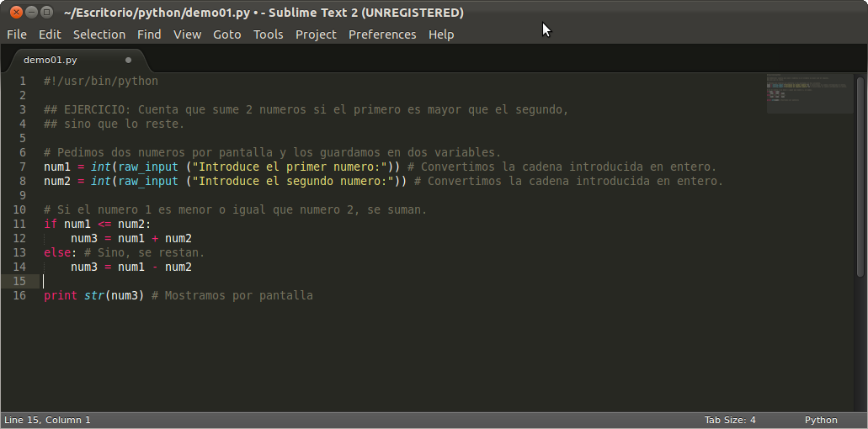Click the <= operator on line 11

pyautogui.click(x=104, y=224)
